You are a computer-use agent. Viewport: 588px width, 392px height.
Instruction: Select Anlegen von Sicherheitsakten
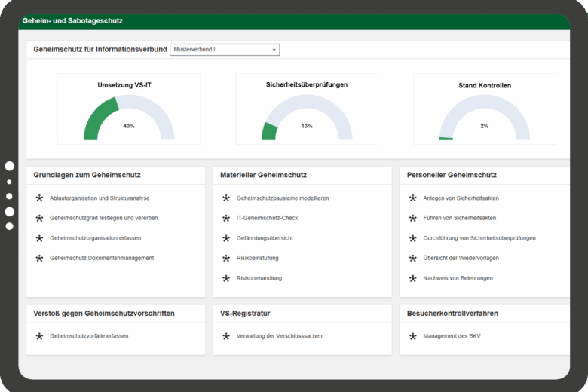point(461,198)
